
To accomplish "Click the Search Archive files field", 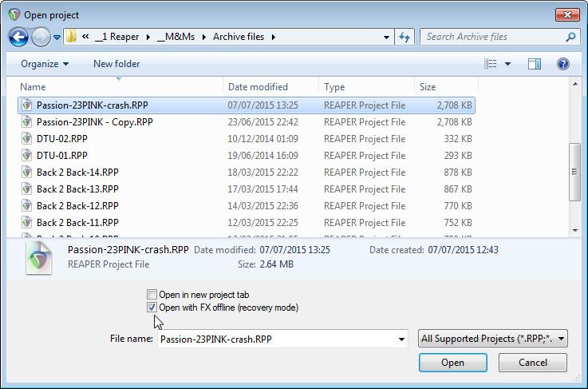I will pos(492,37).
